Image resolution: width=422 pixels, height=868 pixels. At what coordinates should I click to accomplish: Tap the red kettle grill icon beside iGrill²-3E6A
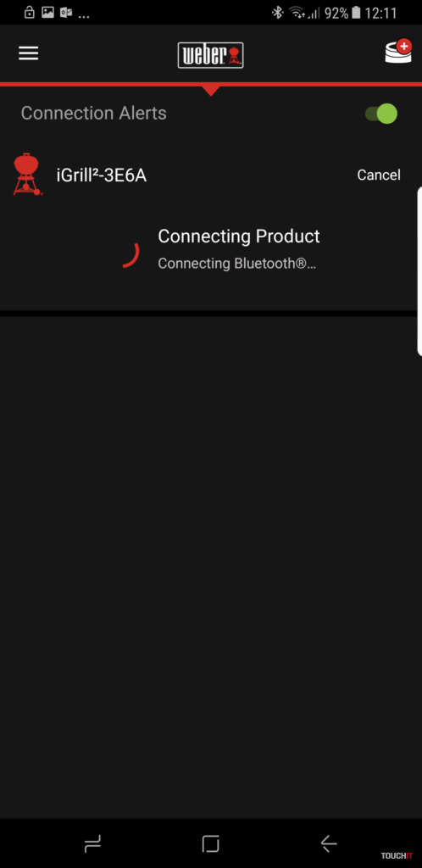point(27,175)
